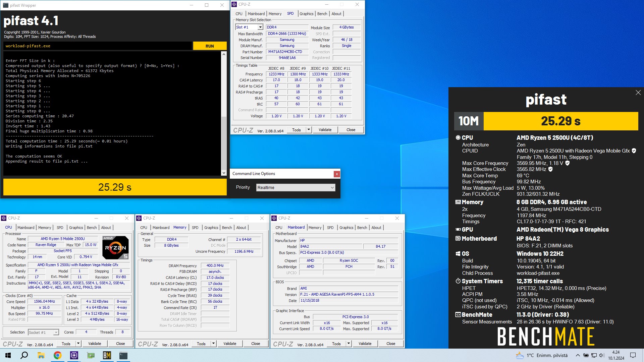Click the 400.0 MHz DRAM frequency value

click(x=215, y=265)
